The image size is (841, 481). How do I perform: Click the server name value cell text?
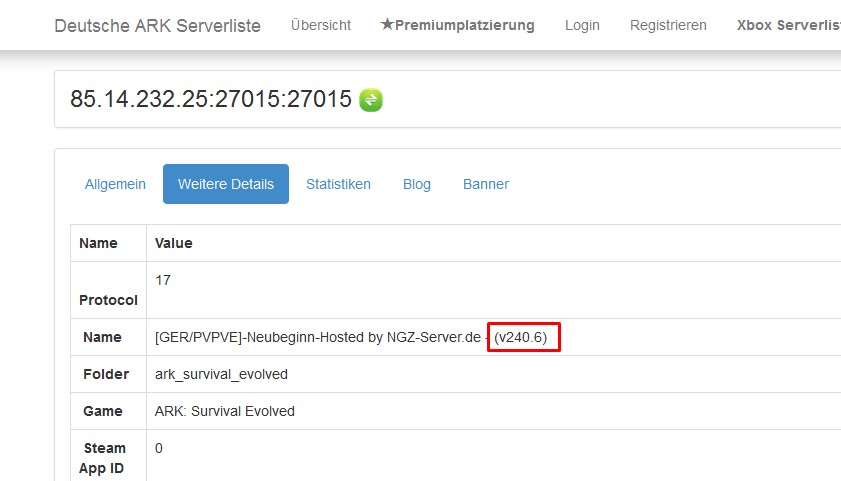tap(351, 337)
